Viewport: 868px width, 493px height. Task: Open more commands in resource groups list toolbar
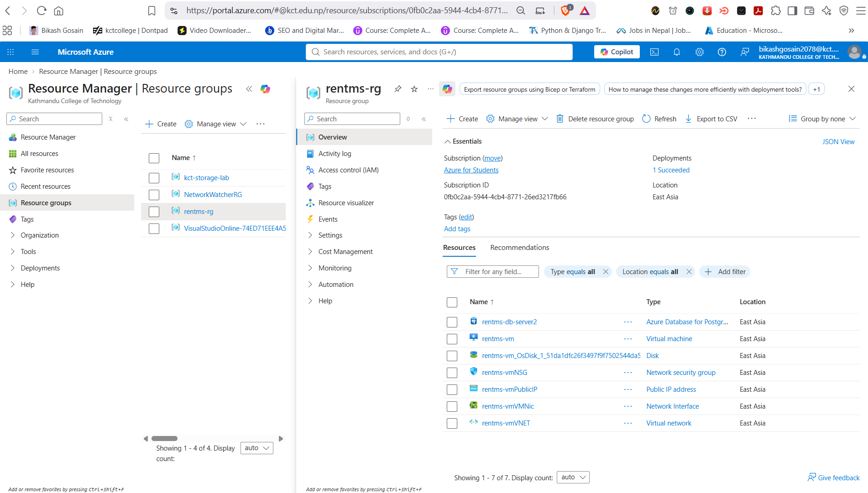point(261,124)
